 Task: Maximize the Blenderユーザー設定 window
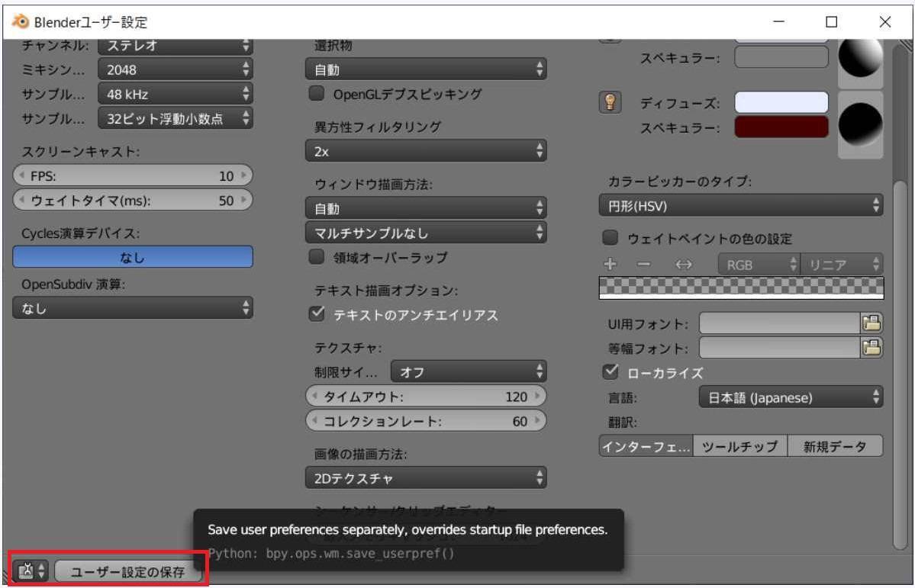tap(832, 21)
